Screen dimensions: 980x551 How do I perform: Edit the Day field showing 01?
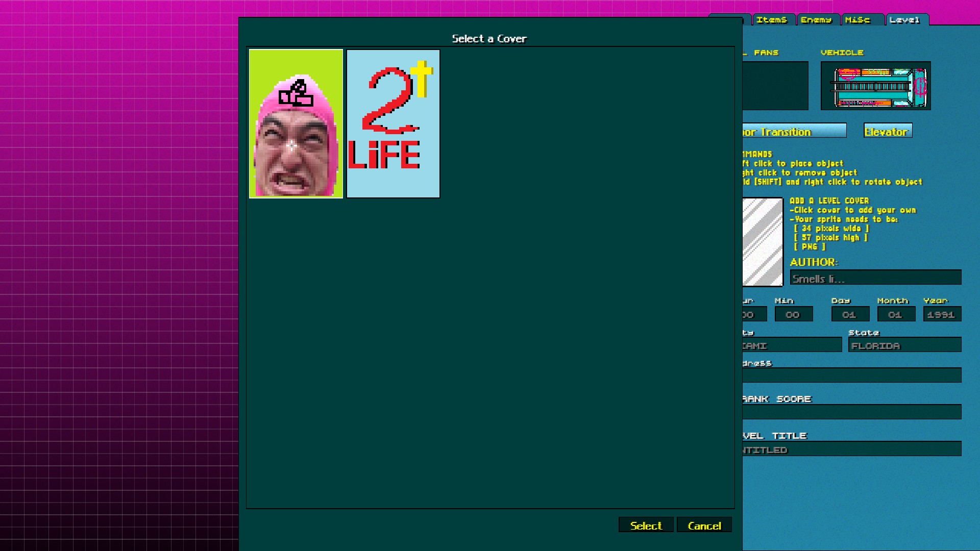pyautogui.click(x=850, y=314)
